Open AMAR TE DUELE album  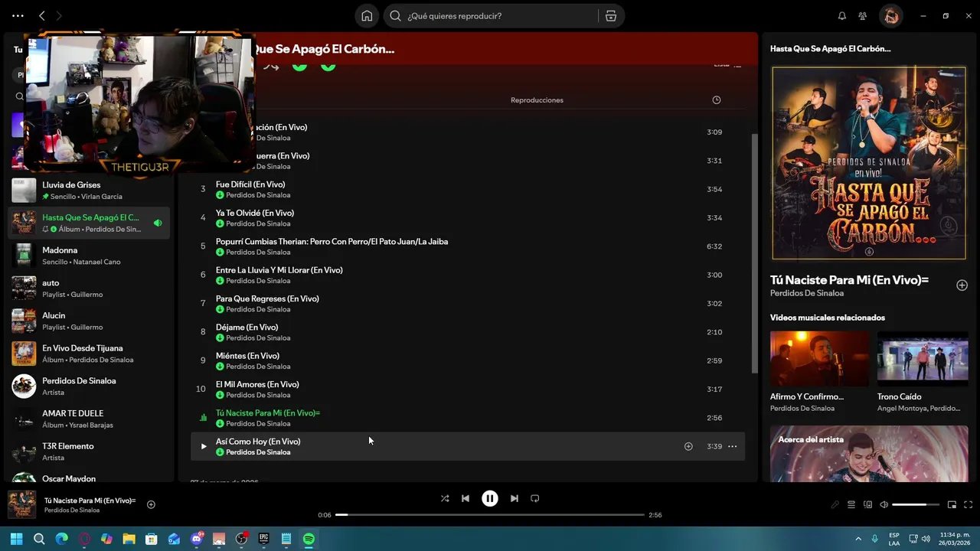[89, 419]
